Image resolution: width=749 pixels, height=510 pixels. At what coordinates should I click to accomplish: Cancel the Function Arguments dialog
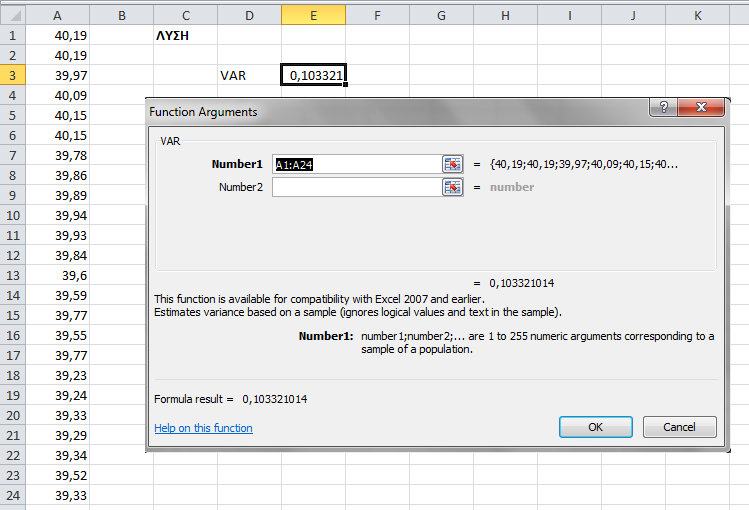679,427
